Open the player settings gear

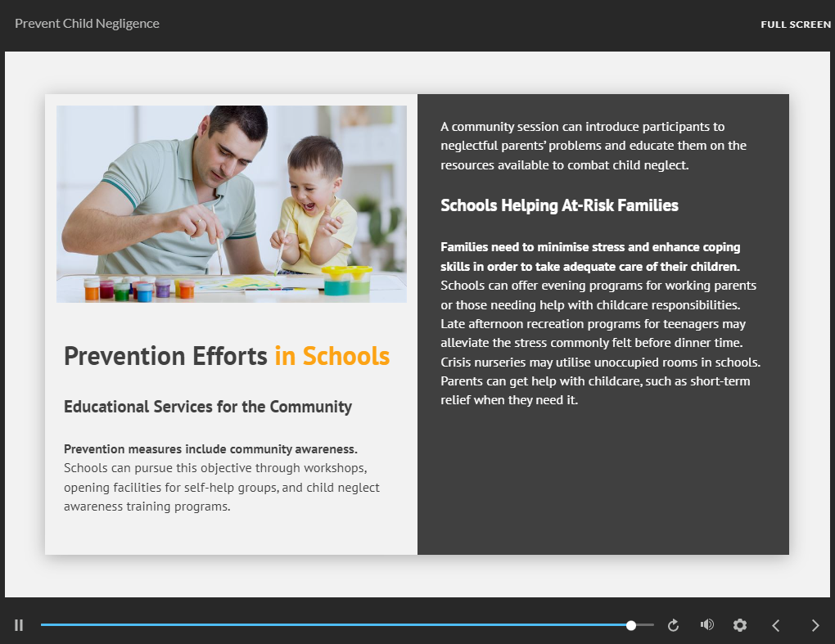point(740,625)
